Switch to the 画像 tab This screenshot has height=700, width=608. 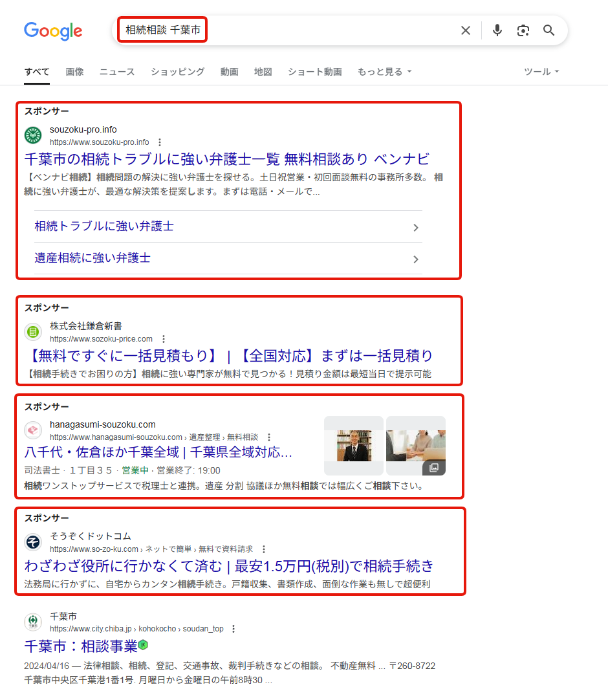(74, 72)
